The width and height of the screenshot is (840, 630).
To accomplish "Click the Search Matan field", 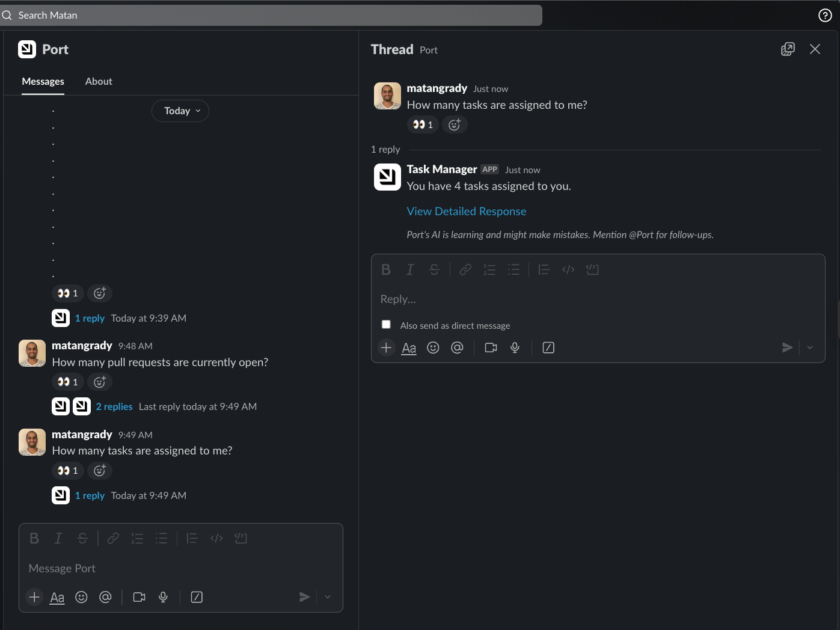I will [271, 16].
